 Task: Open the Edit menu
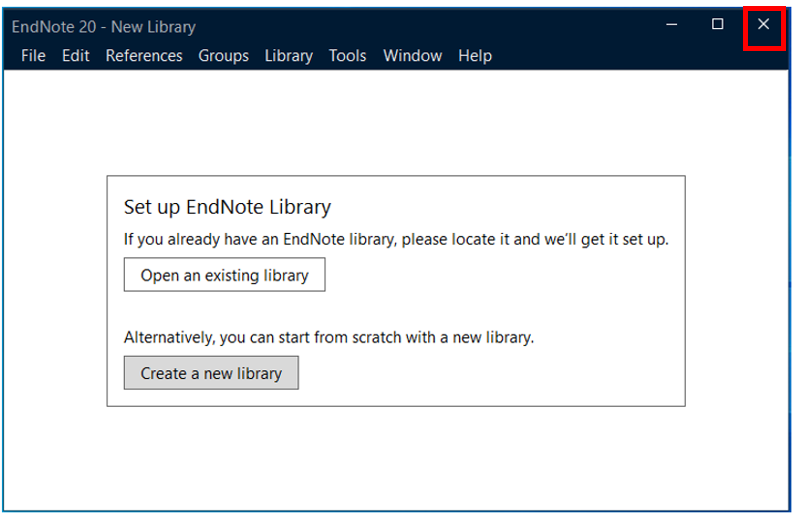pos(76,55)
